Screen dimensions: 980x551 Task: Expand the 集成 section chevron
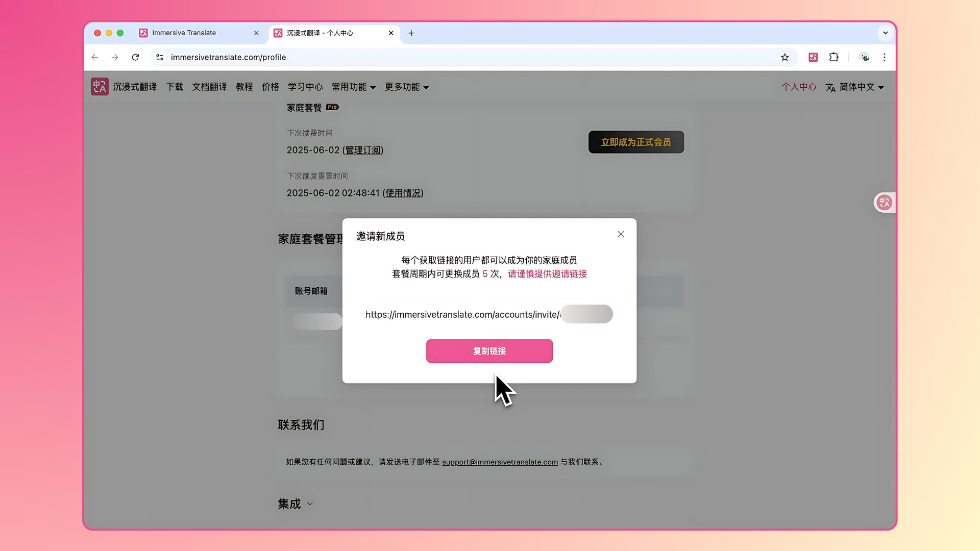(310, 504)
